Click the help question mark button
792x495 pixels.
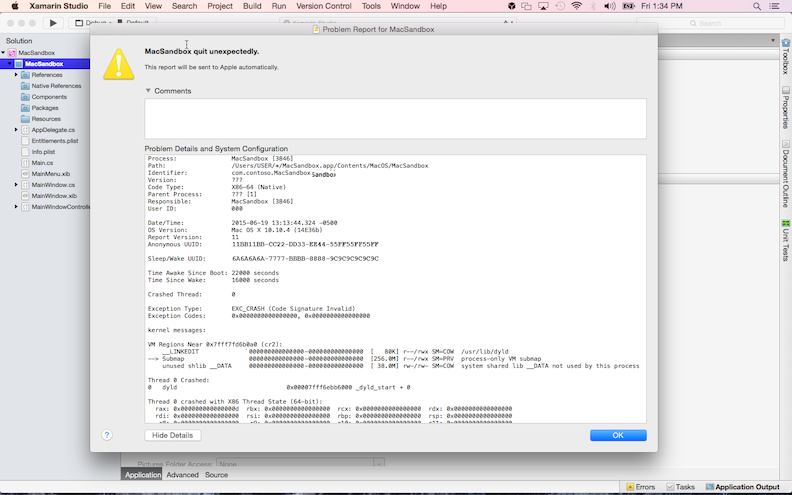(x=107, y=435)
